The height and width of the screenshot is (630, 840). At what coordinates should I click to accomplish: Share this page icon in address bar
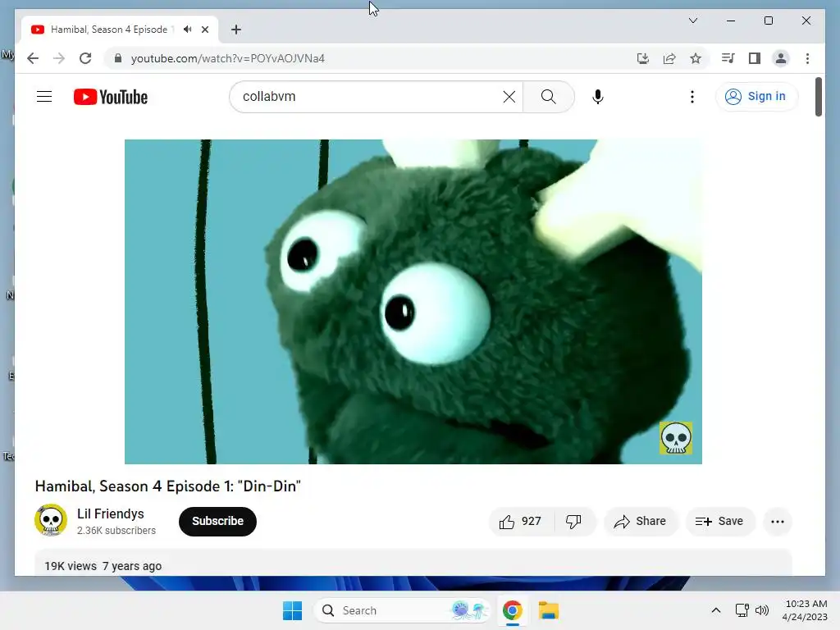coord(669,58)
